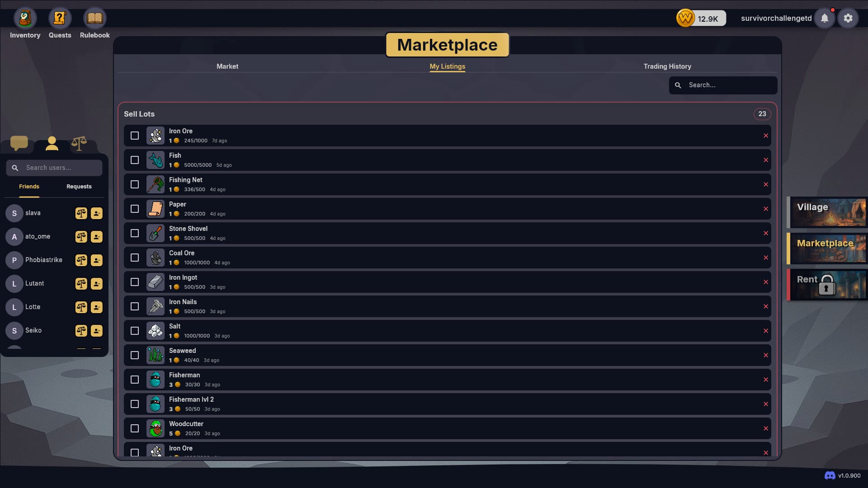Click the marketplace search field
The width and height of the screenshot is (868, 488).
pos(723,85)
